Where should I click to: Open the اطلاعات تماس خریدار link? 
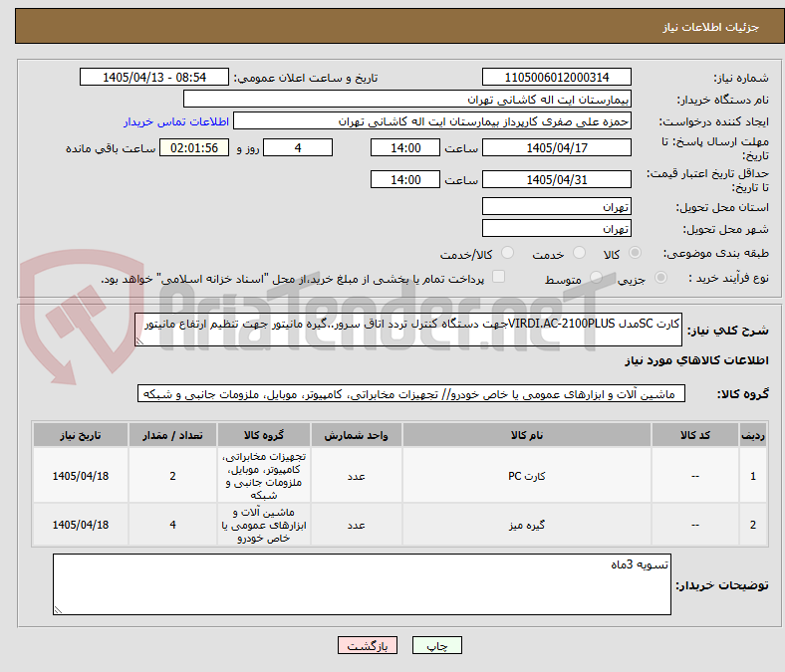[x=176, y=121]
